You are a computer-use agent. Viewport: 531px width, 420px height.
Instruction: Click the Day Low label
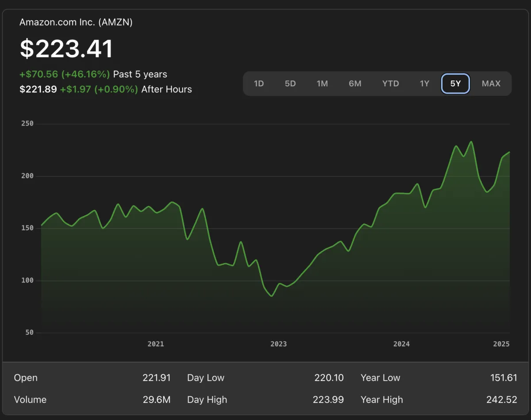point(206,378)
